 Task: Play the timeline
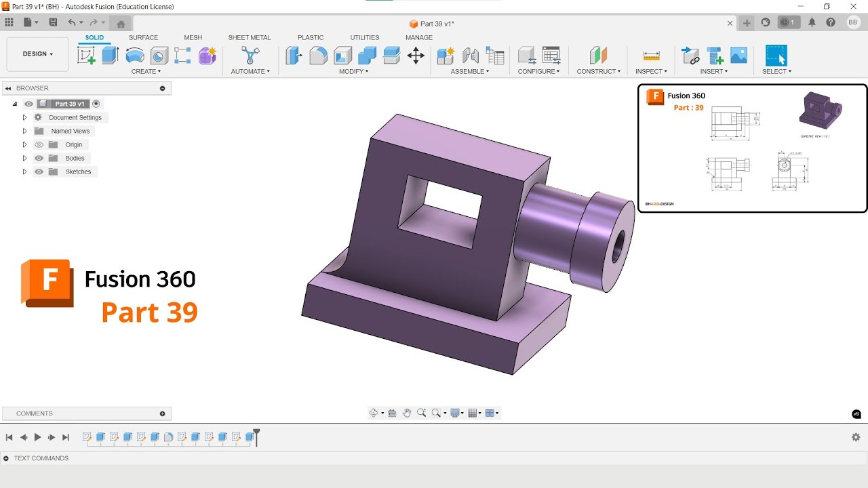[37, 437]
